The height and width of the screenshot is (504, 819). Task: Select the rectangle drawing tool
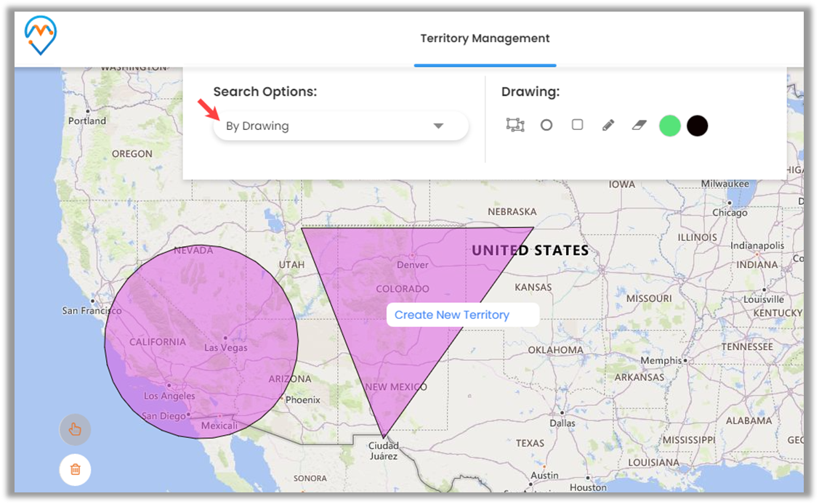tap(577, 125)
